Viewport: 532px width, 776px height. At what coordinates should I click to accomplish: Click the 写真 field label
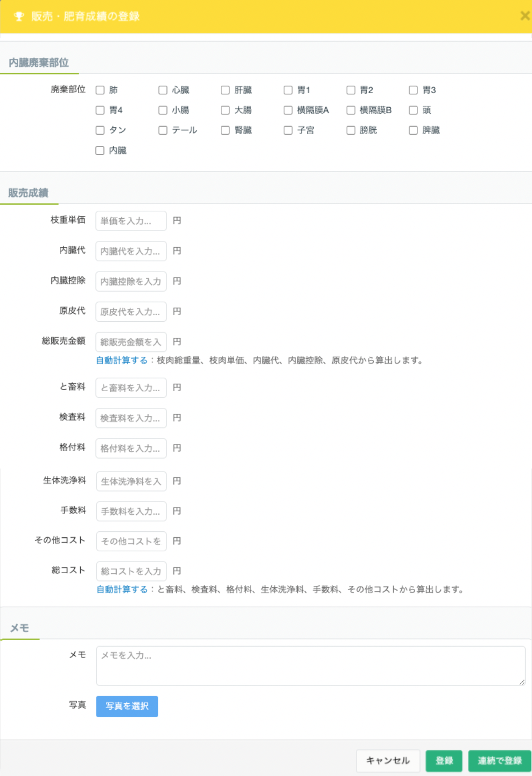click(77, 705)
